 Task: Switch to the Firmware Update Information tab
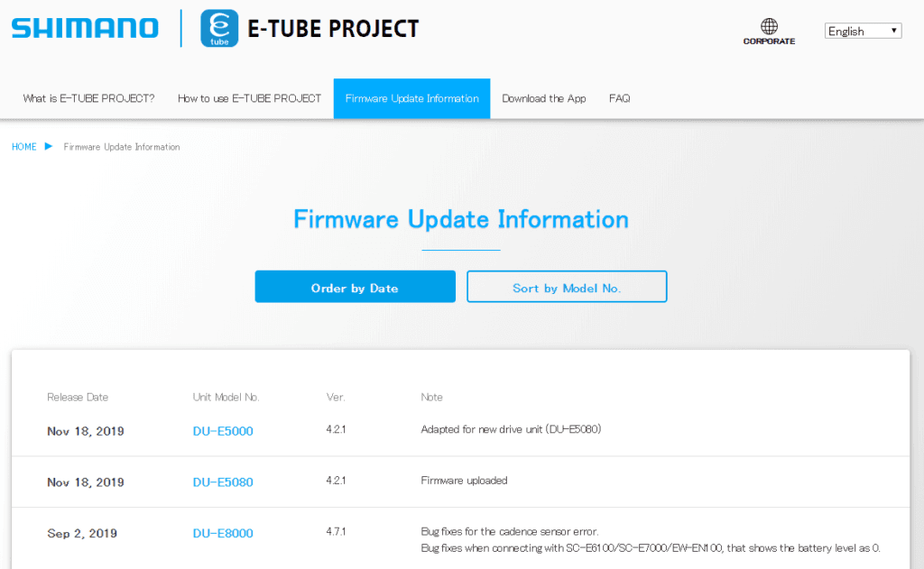(x=411, y=97)
